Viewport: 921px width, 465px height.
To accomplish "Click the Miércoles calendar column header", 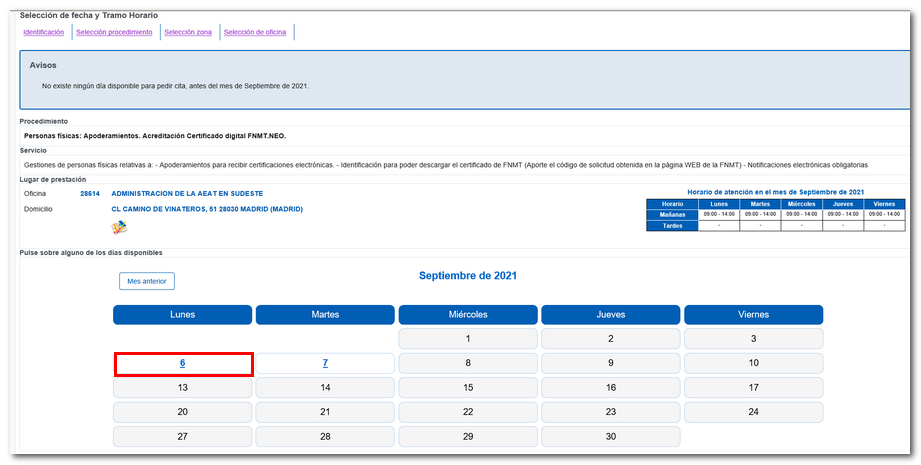I will [468, 315].
